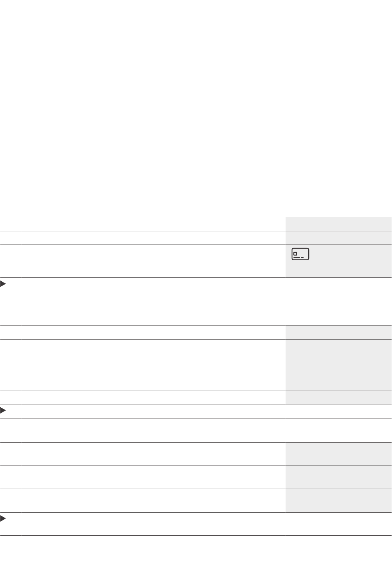This screenshot has width=392, height=575.
Task: Focus the first gray field of the middle section
Action: tap(338, 333)
